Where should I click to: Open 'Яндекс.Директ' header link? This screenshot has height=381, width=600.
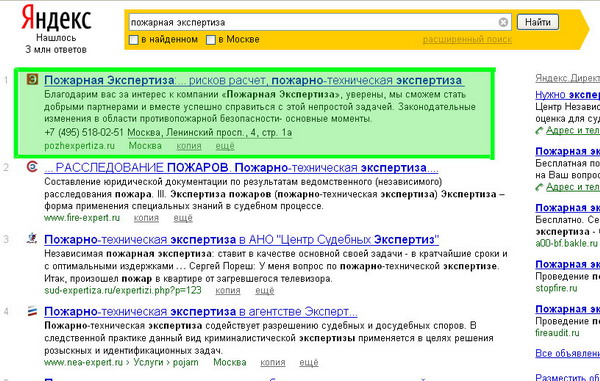[x=567, y=78]
